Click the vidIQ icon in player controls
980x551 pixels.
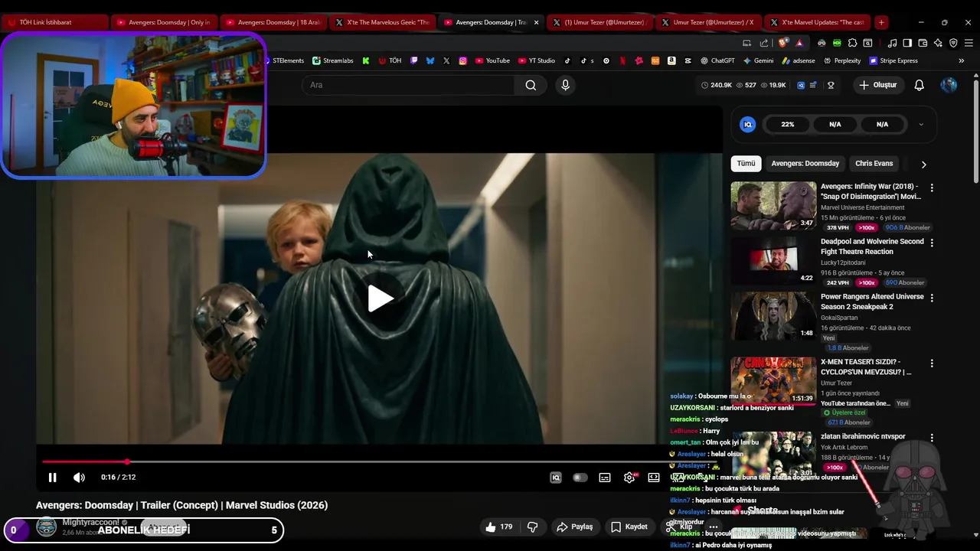(556, 478)
